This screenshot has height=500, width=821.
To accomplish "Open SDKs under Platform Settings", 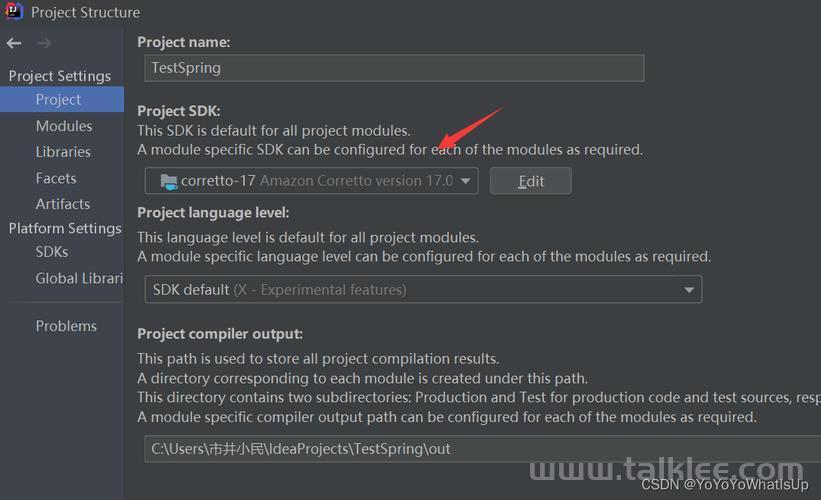I will point(52,252).
